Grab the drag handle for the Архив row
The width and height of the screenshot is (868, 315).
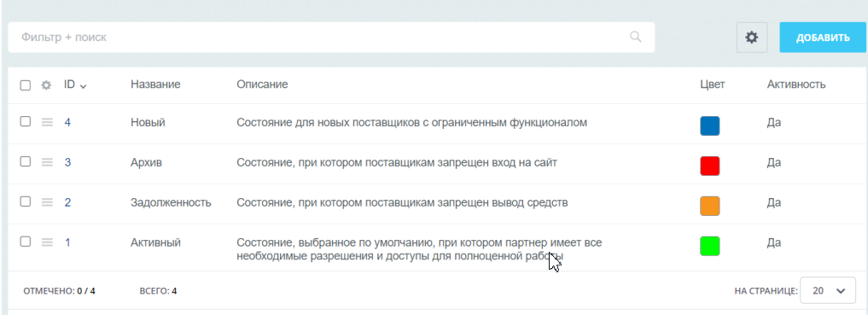click(47, 162)
